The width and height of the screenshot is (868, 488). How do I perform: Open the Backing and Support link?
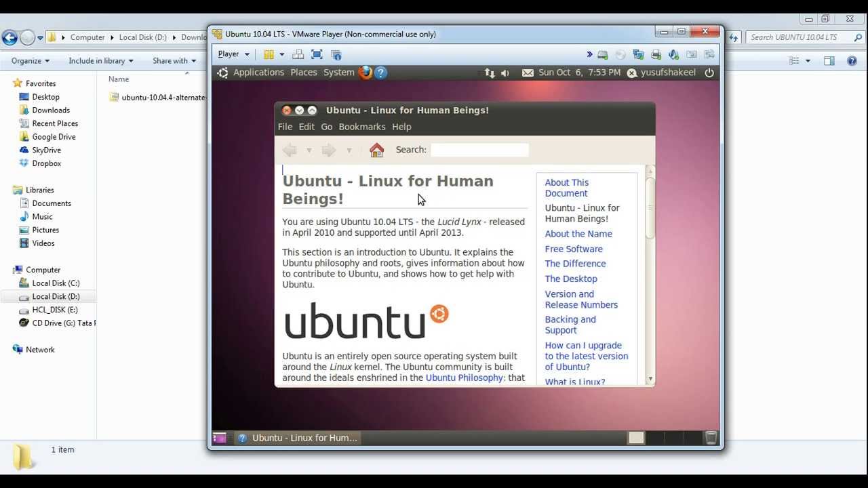570,325
